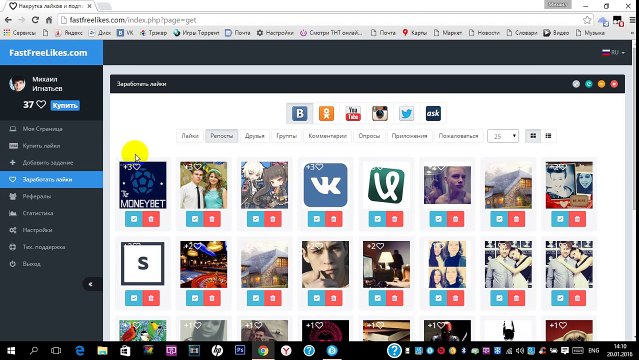Click the Купить button

click(65, 105)
